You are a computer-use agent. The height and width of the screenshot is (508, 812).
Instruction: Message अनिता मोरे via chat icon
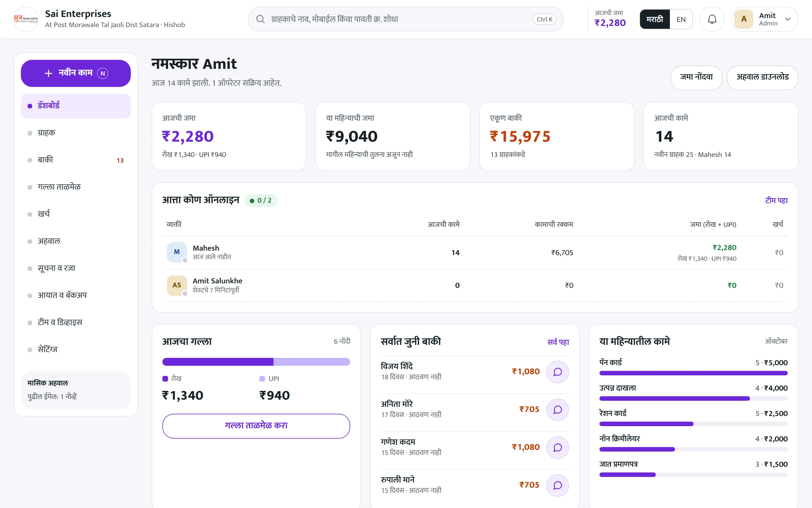click(557, 410)
